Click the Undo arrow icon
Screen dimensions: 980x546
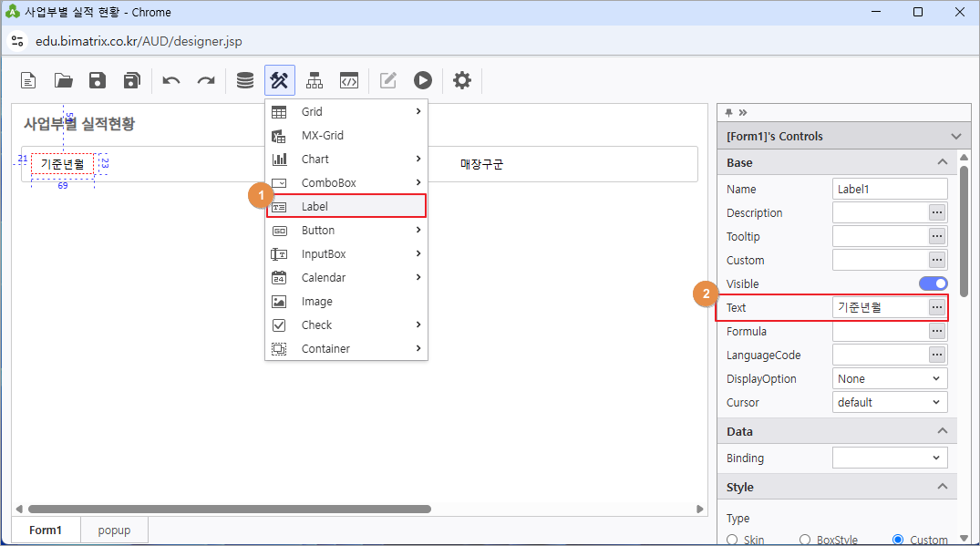pyautogui.click(x=171, y=80)
